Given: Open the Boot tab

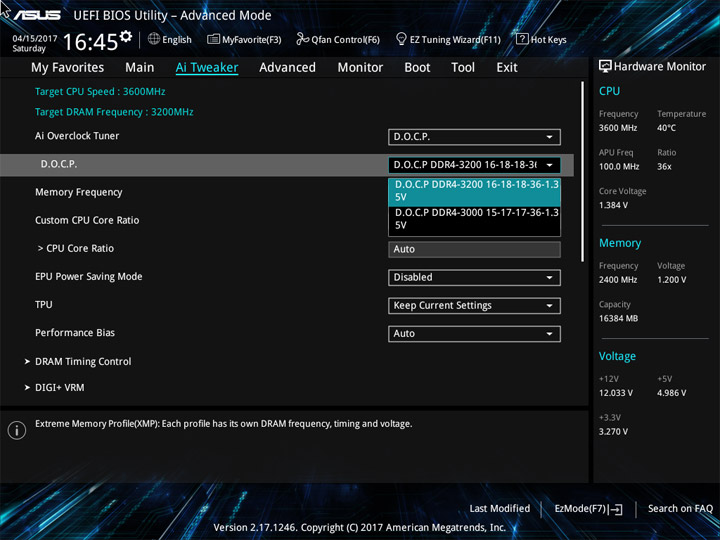Looking at the screenshot, I should coord(417,68).
